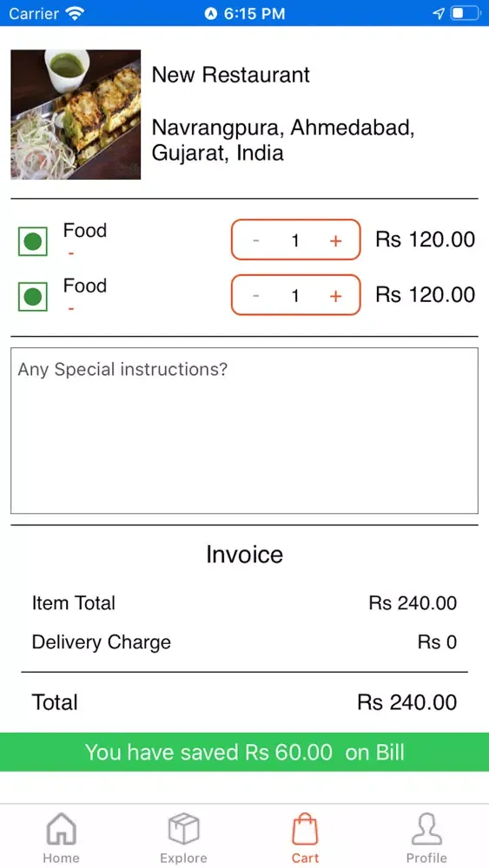Decrease quantity of first Food item

coord(256,240)
